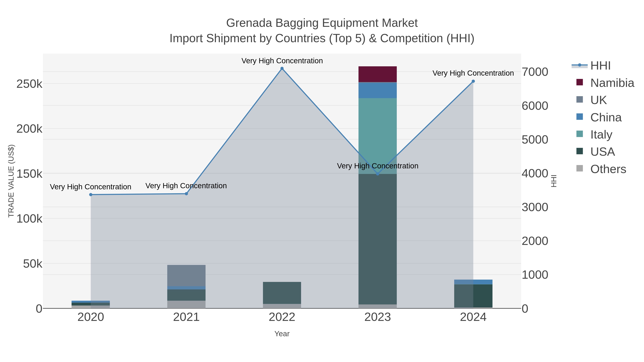Viewport: 644px width, 362px height.
Task: Click the 2022 x-axis label
Action: tap(282, 317)
